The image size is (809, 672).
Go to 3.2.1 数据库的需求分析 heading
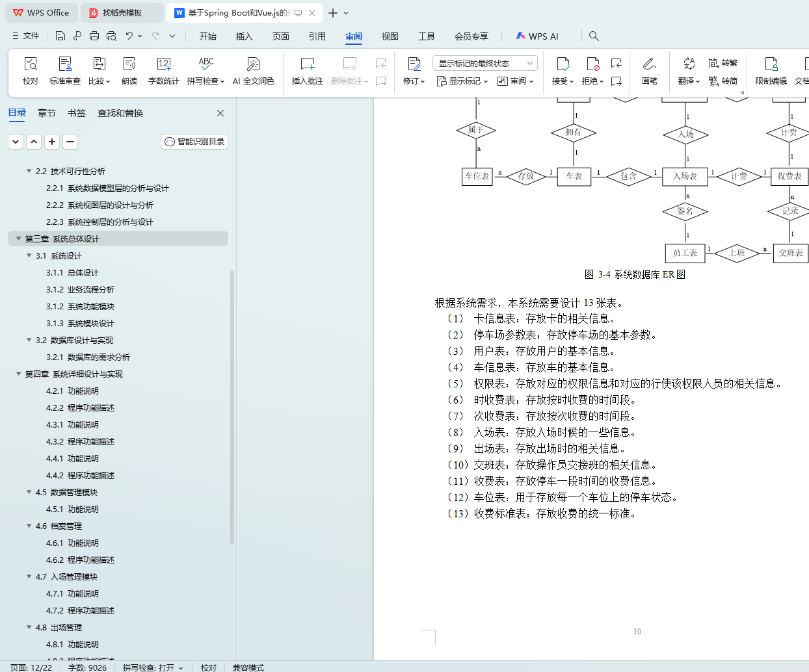tap(88, 357)
